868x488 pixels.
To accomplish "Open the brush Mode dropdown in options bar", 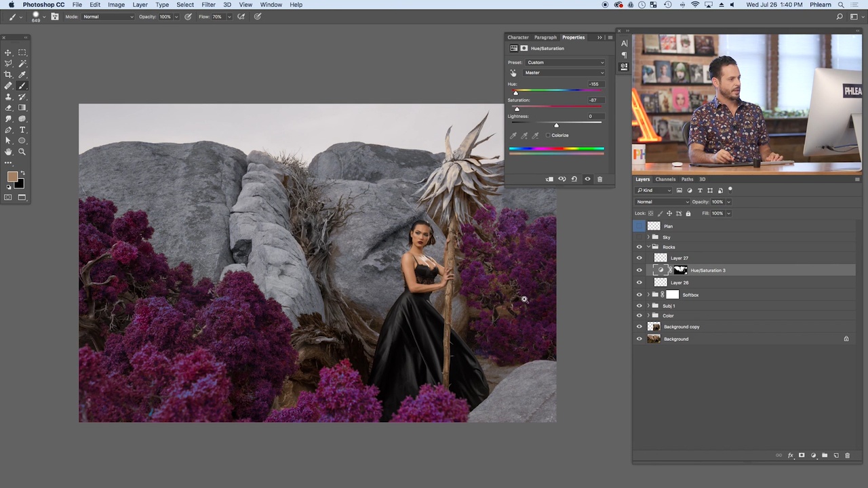I will 108,16.
